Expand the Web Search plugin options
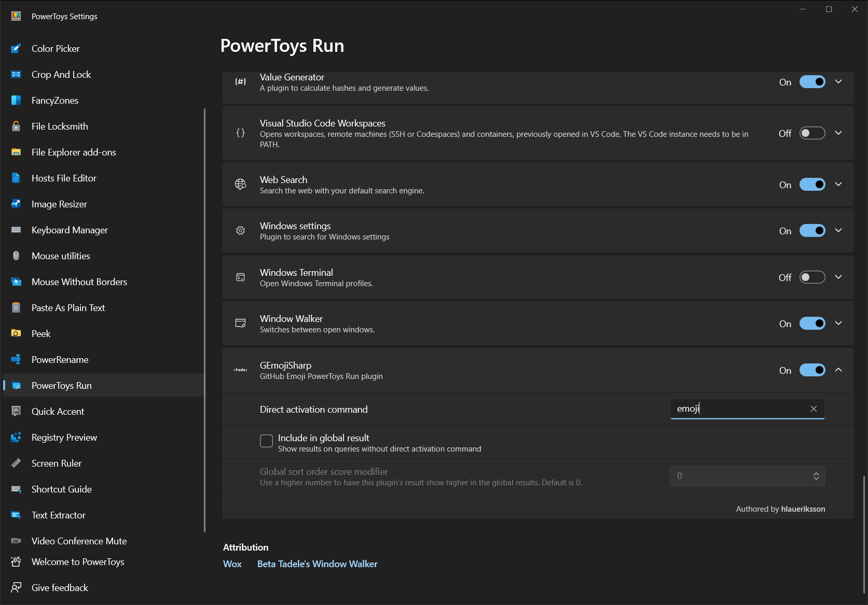Screen dimensions: 868x605 (x=838, y=185)
